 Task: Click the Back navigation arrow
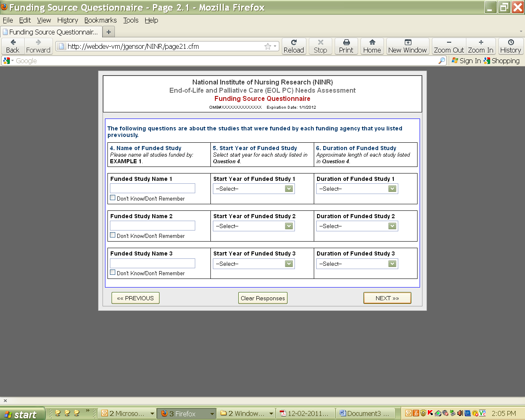coord(13,46)
